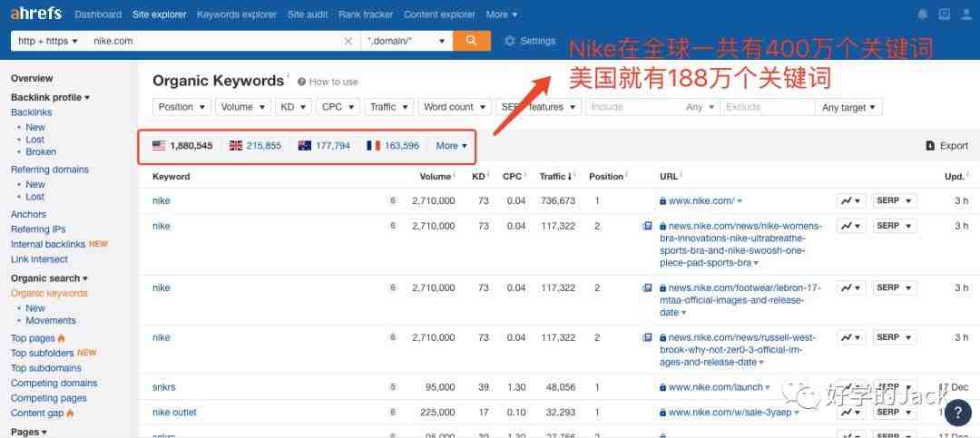The width and height of the screenshot is (980, 438).
Task: Open the http + https protocol dropdown
Action: click(48, 41)
